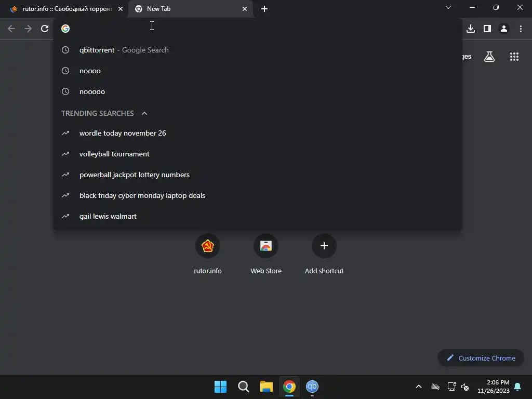Choose 'black friday cyber monday laptop deals'
The image size is (532, 399).
click(x=258, y=195)
